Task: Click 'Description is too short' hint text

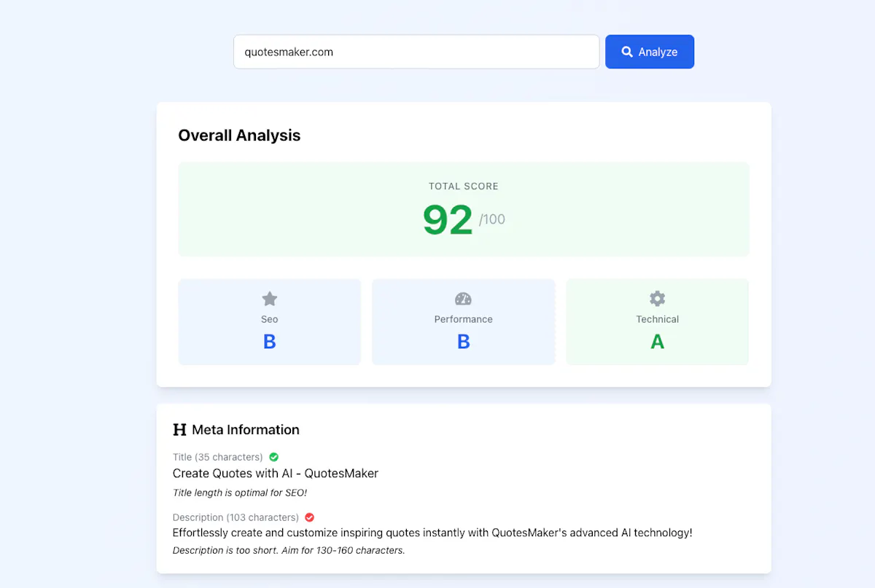Action: [x=289, y=550]
